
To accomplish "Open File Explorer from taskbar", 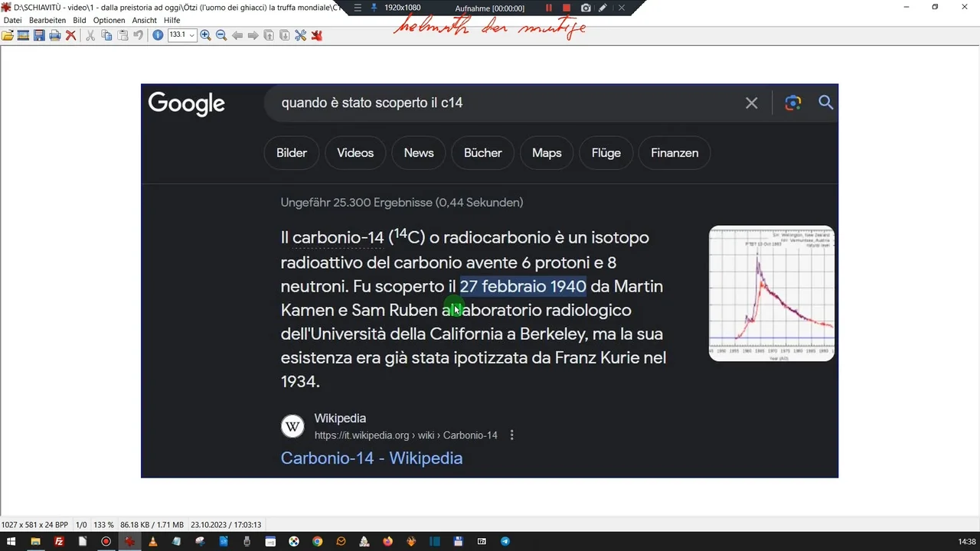I will pos(35,542).
